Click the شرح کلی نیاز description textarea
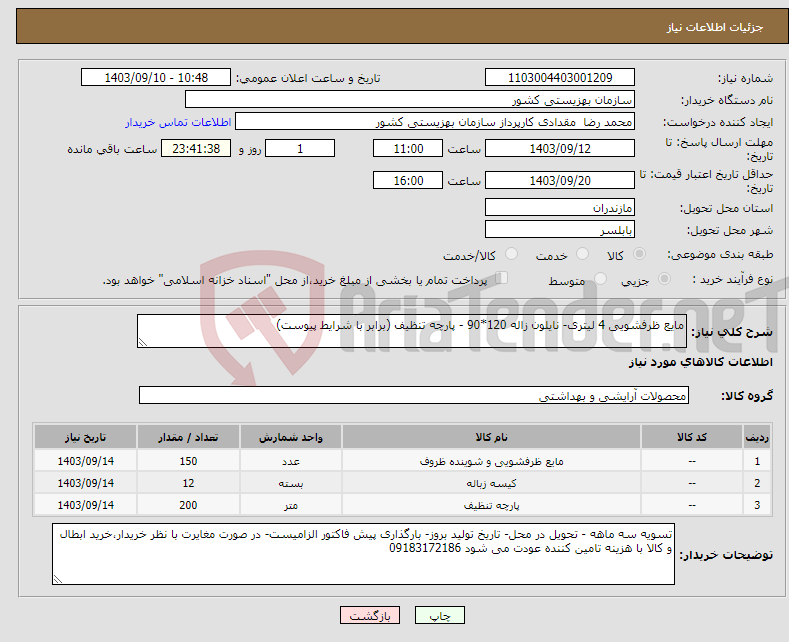 [x=412, y=331]
